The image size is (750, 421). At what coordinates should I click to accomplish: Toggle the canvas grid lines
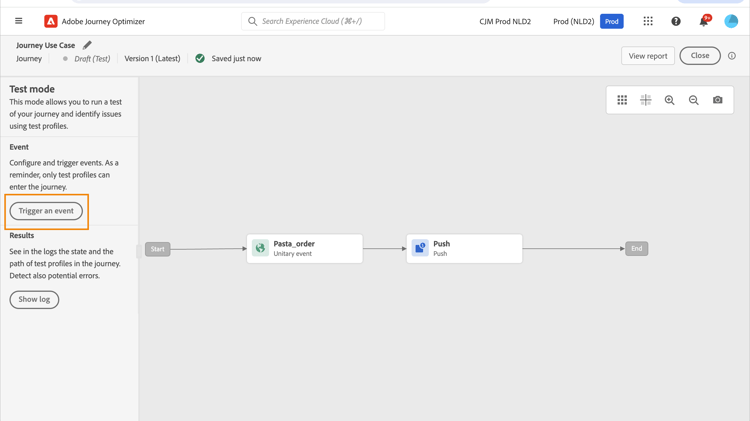(x=646, y=100)
